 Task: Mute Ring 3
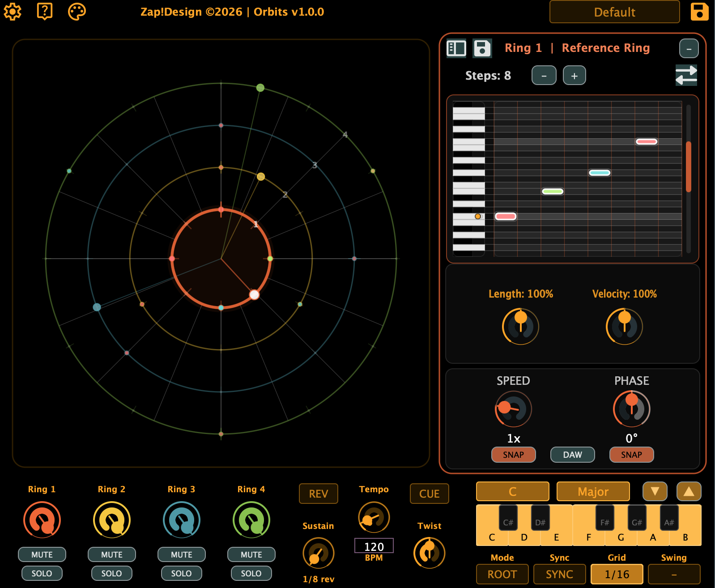pos(182,554)
